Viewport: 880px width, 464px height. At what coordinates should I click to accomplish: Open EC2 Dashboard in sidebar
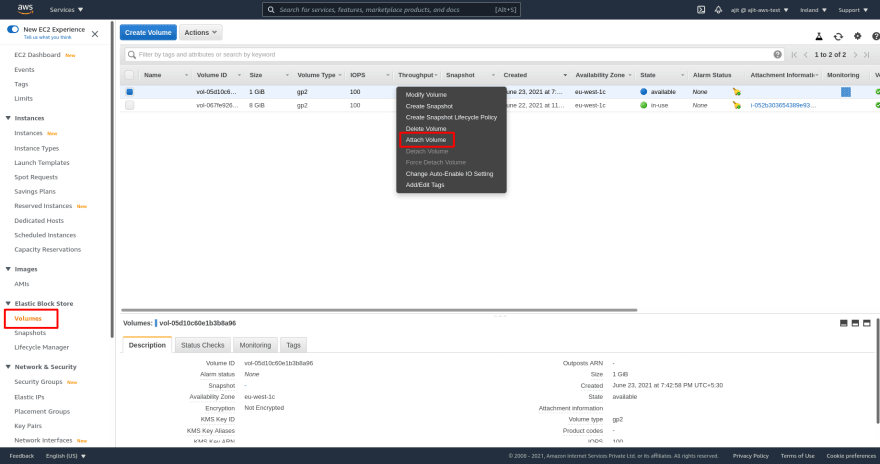tap(38, 54)
